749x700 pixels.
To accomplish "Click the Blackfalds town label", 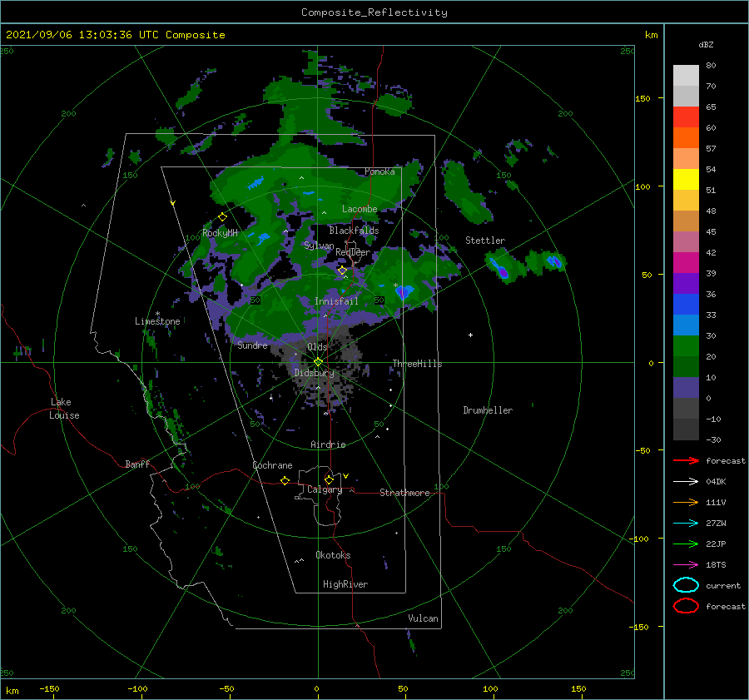I will click(x=354, y=231).
